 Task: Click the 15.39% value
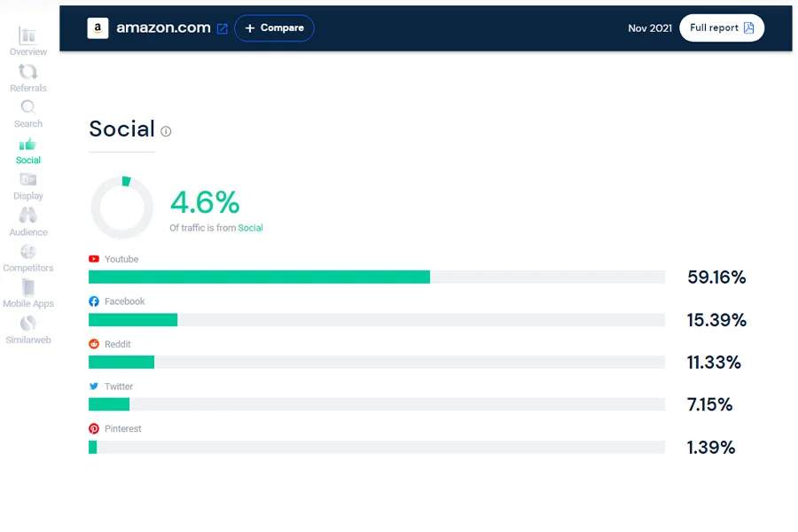pyautogui.click(x=716, y=320)
